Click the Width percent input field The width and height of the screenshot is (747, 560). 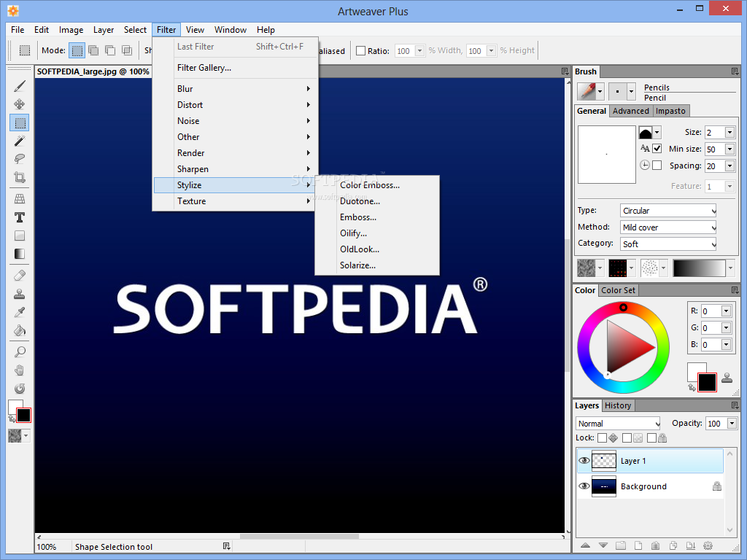pos(405,51)
